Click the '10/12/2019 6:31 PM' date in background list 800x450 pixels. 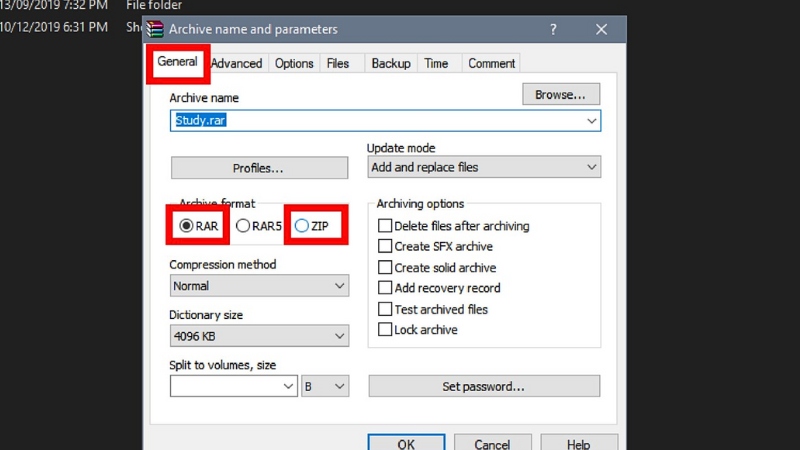tap(54, 27)
